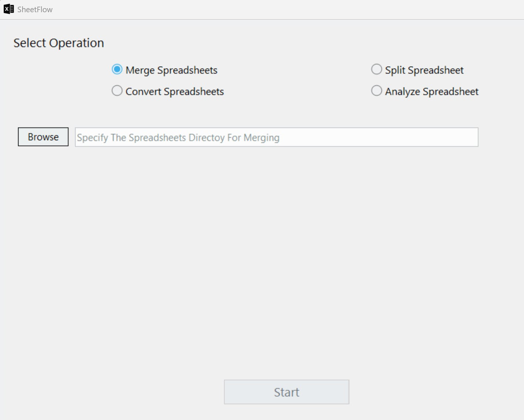This screenshot has width=524, height=420.
Task: Click the Start button
Action: (x=286, y=392)
